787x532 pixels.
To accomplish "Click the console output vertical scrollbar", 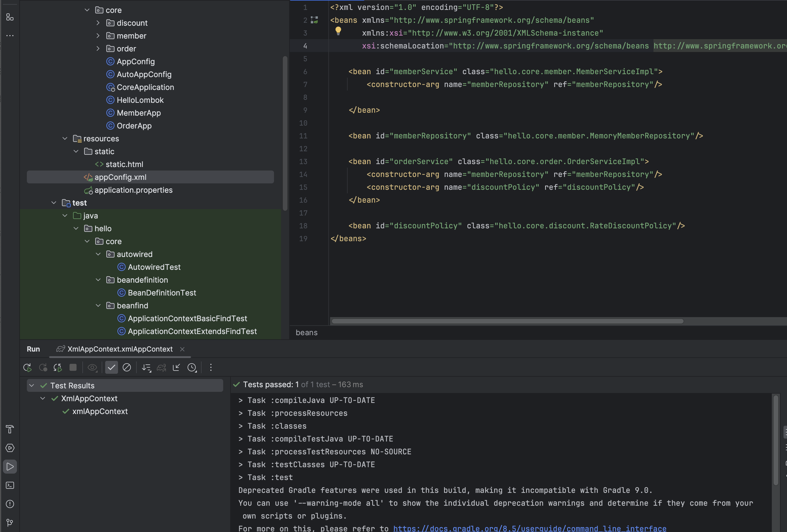I will click(x=776, y=440).
